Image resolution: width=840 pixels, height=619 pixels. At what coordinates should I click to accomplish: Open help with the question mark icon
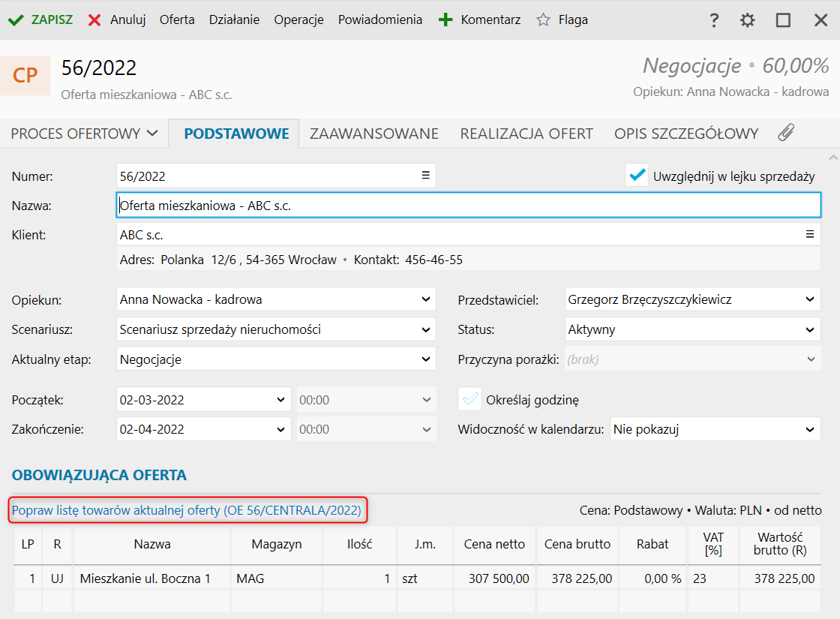tap(714, 20)
